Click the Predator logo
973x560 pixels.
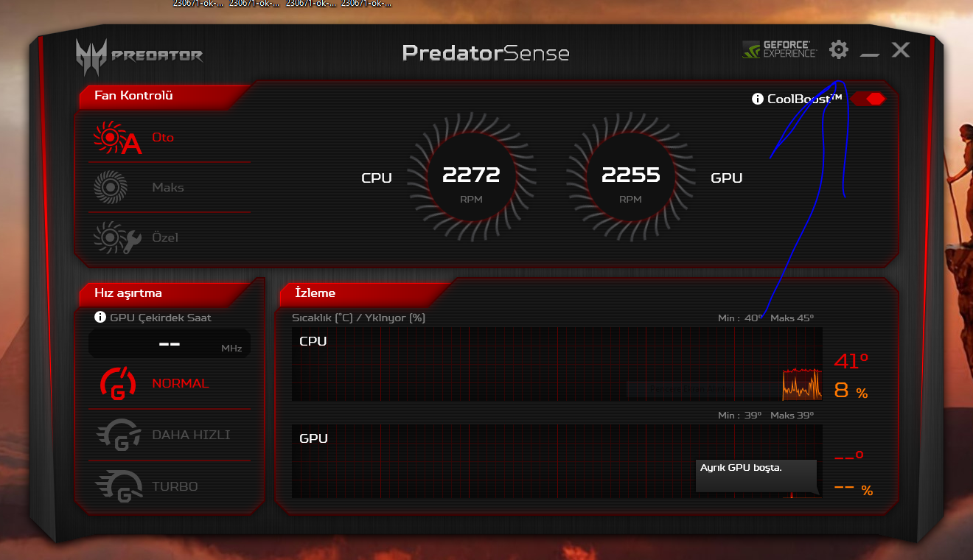point(139,56)
